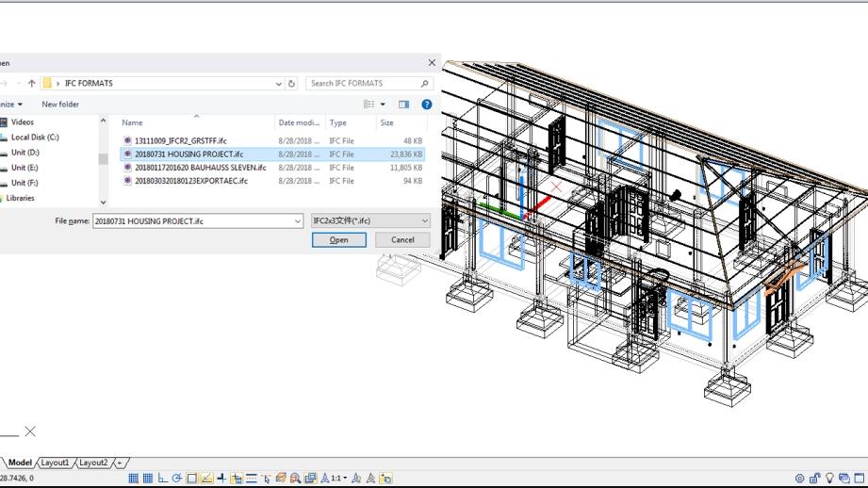Toggle Snap mode in the status bar
Screen dimensions: 868x488
click(x=134, y=478)
